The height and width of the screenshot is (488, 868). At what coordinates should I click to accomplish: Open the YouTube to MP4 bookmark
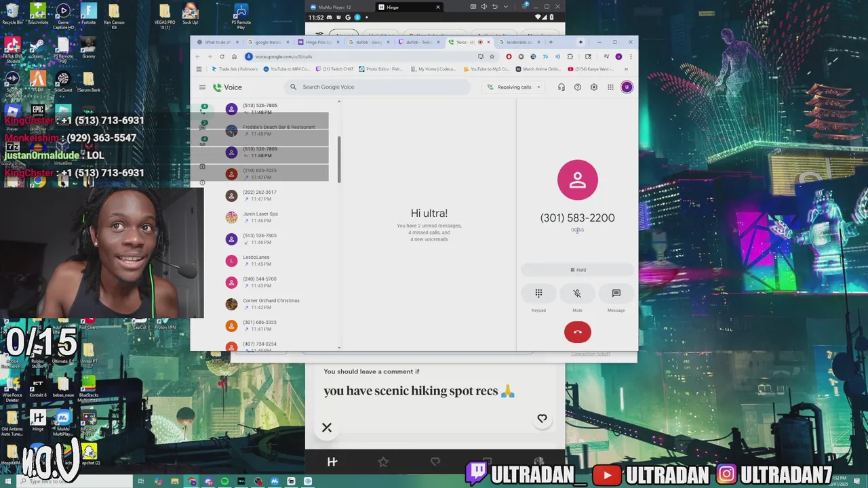point(286,69)
